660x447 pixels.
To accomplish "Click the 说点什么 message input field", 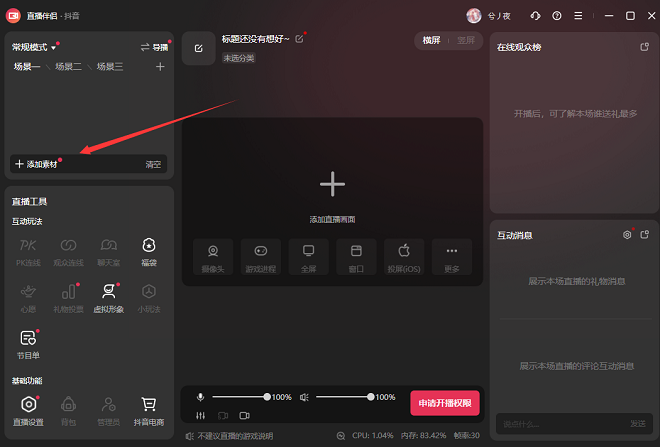I will pos(562,424).
